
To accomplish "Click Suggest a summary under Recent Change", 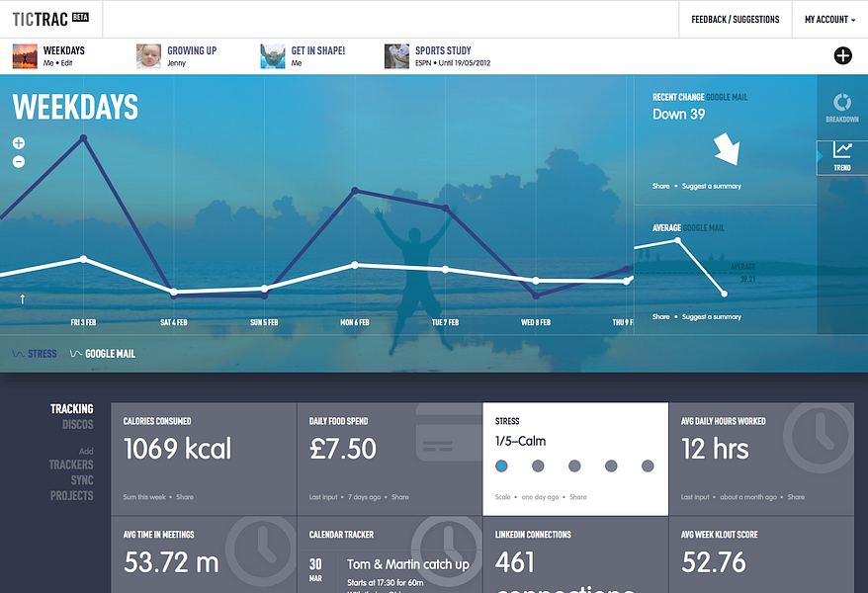I will coord(712,187).
